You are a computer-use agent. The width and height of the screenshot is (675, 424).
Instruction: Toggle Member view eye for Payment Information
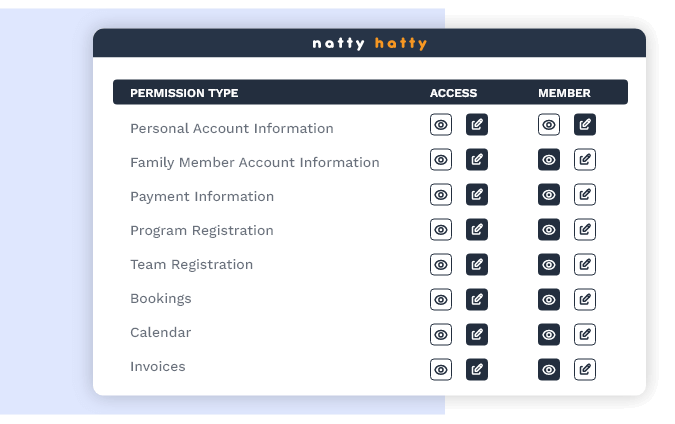click(x=549, y=194)
